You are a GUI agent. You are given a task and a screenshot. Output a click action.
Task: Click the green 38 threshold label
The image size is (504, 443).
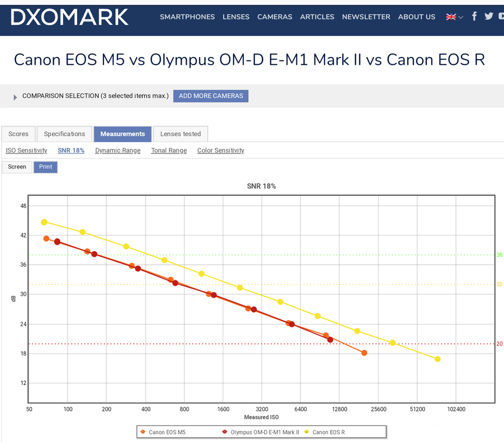click(499, 255)
